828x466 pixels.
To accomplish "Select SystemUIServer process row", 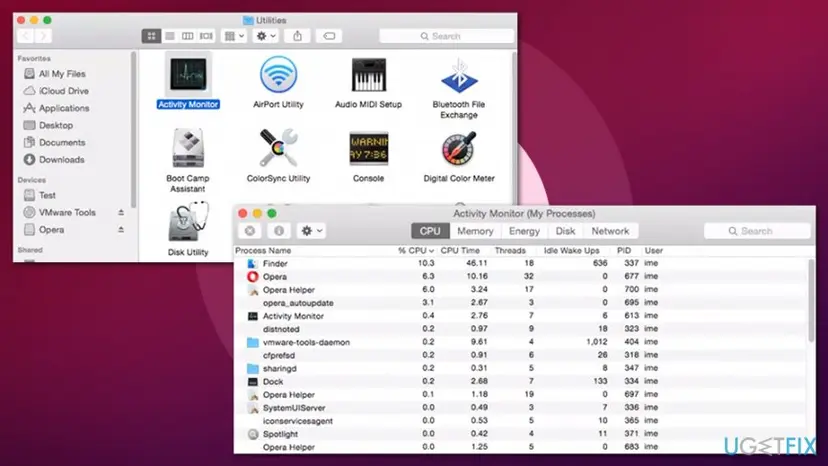I will click(521, 407).
